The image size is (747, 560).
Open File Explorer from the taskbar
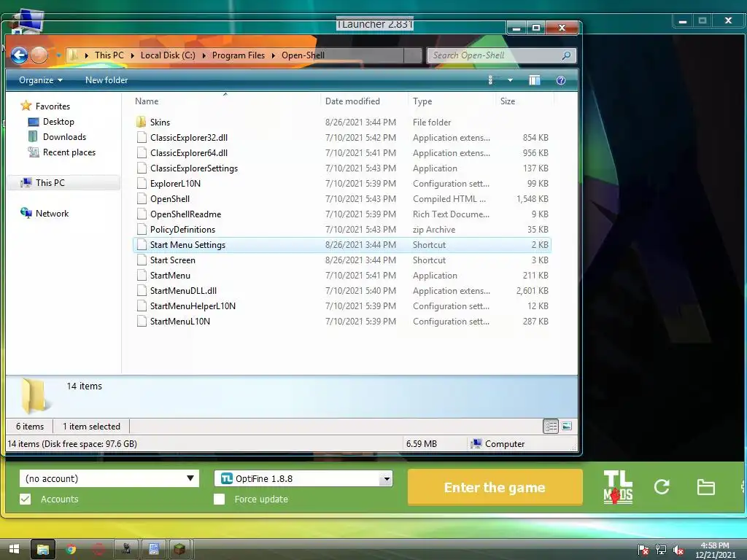43,549
